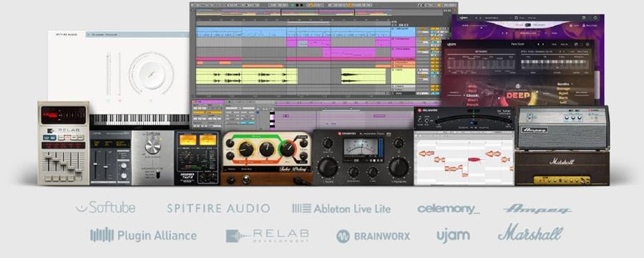Image resolution: width=644 pixels, height=258 pixels.
Task: Select the red note blob in Melodyne
Action: (x=474, y=159)
